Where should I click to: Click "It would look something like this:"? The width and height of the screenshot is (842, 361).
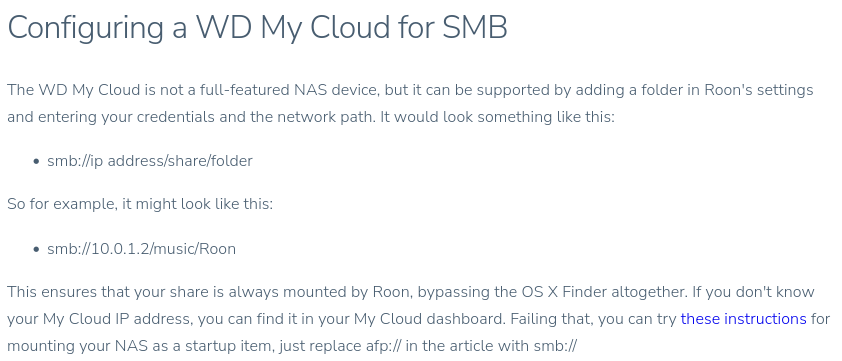(x=497, y=117)
